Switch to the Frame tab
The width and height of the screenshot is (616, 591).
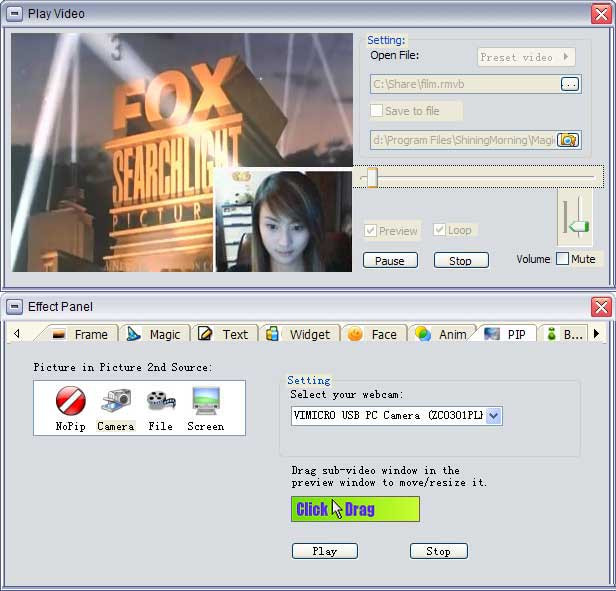click(x=80, y=334)
